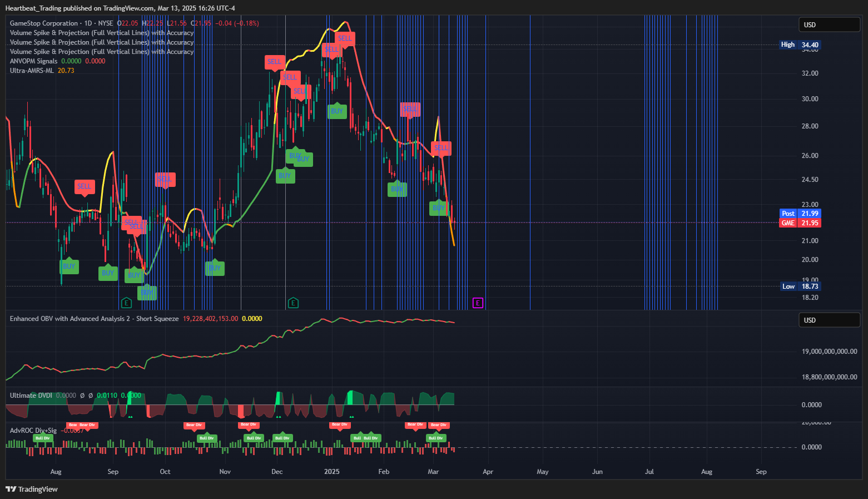Click the Heartbeat_Trading published header text
The image size is (868, 499).
pyautogui.click(x=120, y=8)
